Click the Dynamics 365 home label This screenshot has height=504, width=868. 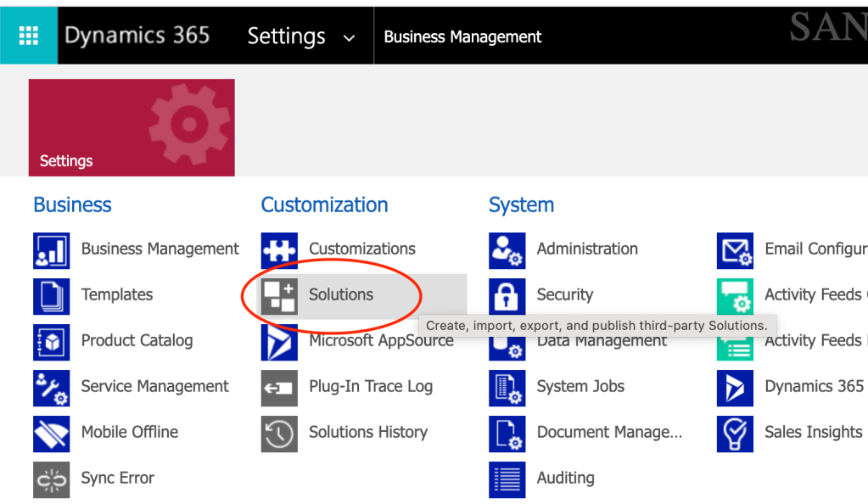click(137, 36)
